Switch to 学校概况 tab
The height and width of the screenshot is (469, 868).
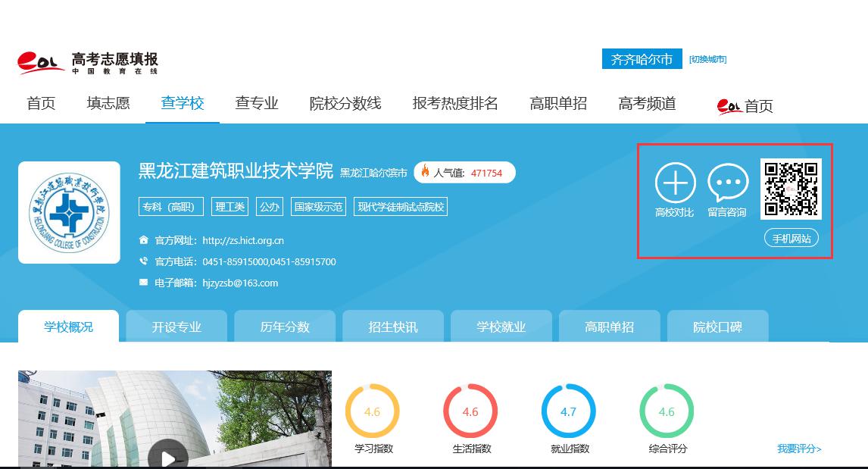(x=69, y=327)
